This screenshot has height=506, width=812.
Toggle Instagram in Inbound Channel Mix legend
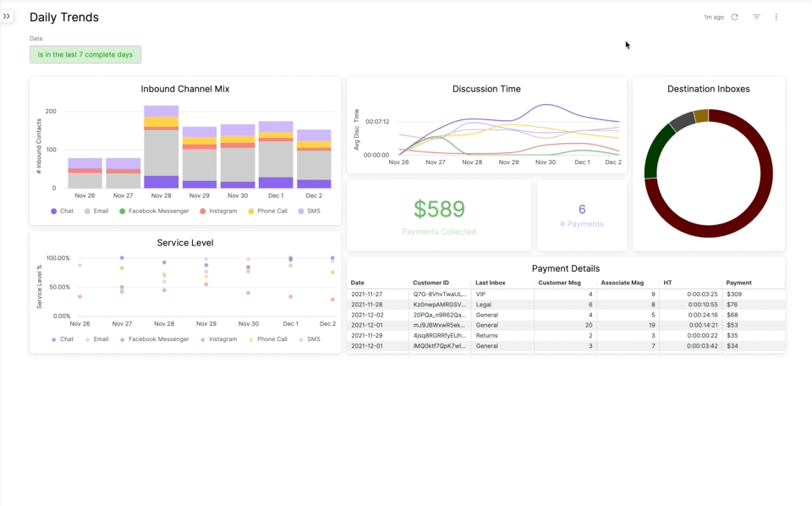coord(218,212)
